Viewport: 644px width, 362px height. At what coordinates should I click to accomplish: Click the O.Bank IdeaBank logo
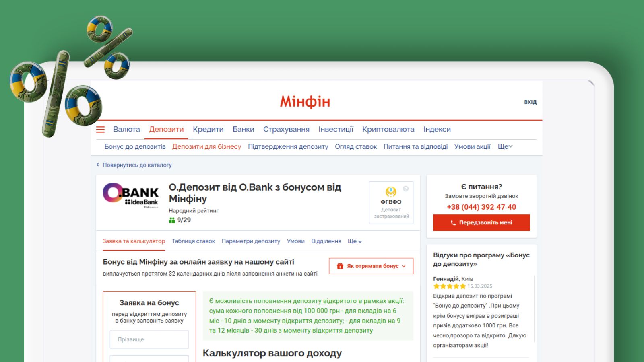click(131, 196)
